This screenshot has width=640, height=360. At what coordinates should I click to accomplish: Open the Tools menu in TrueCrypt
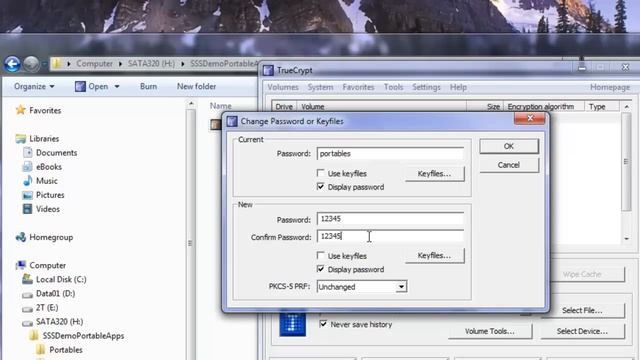point(393,87)
